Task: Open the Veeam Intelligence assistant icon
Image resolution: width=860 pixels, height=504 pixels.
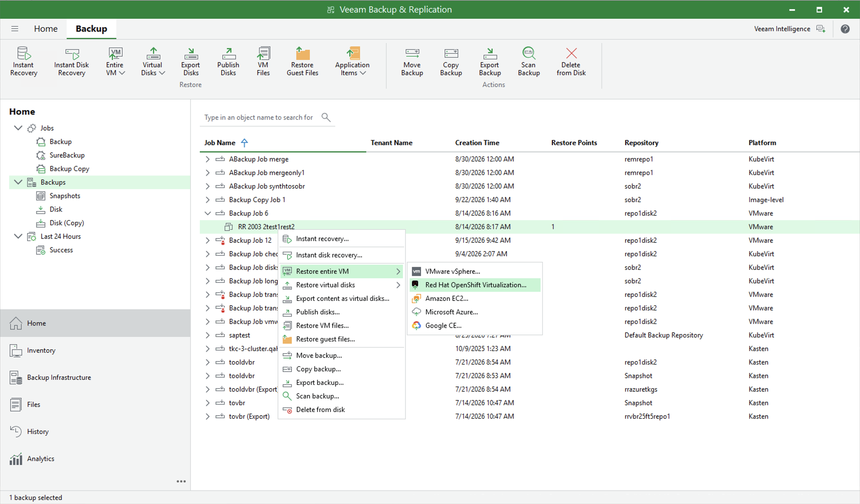Action: point(821,29)
